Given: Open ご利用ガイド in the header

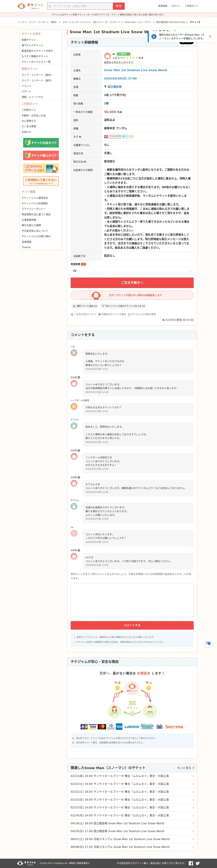Looking at the screenshot, I should point(191,6).
